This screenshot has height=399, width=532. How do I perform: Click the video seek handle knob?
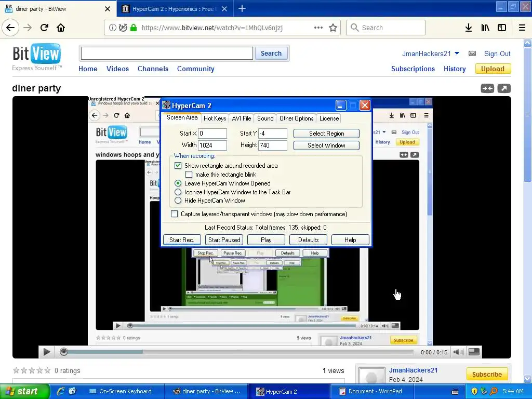(x=63, y=352)
